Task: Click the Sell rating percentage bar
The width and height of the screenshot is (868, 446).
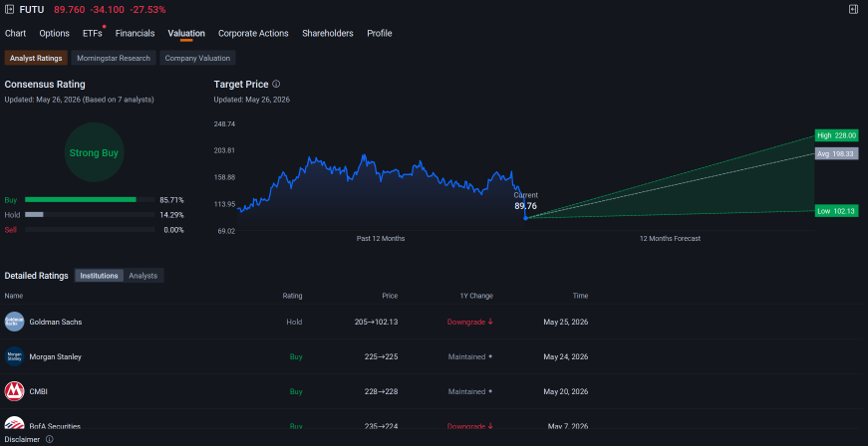Action: click(90, 229)
